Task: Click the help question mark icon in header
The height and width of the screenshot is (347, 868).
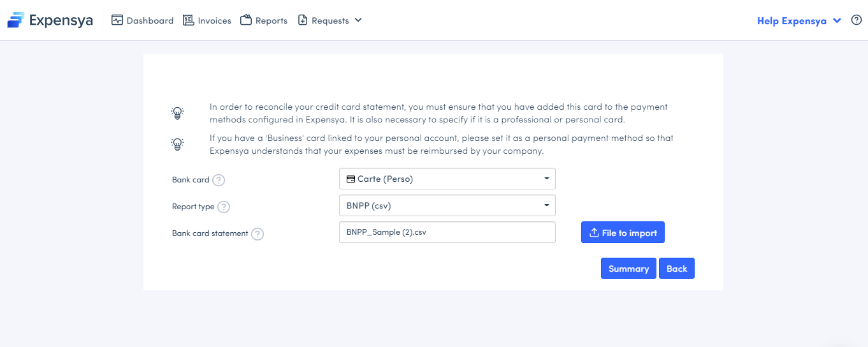Action: [856, 20]
